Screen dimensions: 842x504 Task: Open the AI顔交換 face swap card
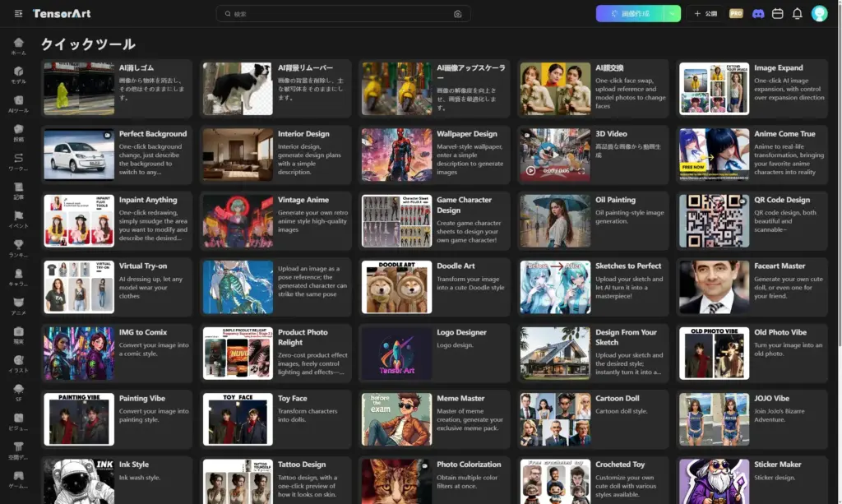tap(593, 89)
